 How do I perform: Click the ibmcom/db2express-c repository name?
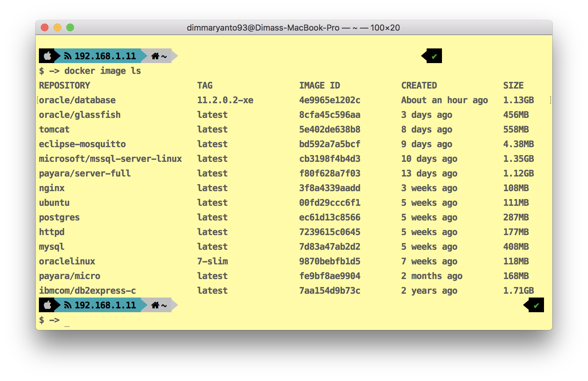(x=87, y=291)
